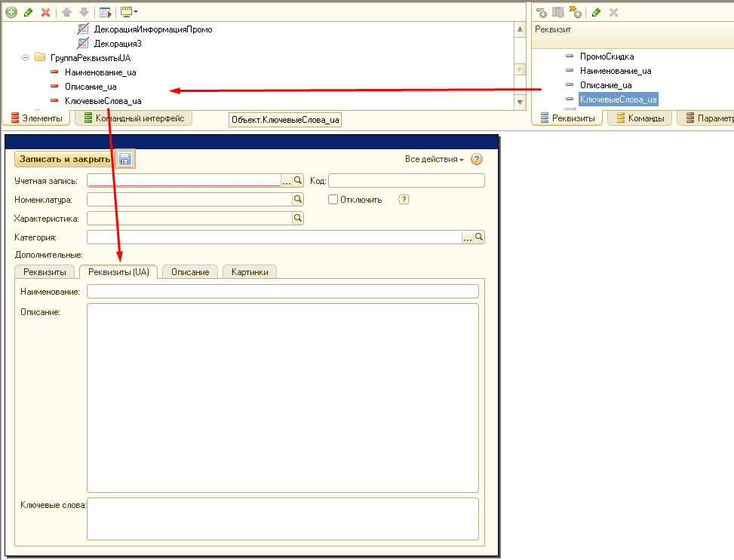Click magnifier icon next to Номенклатура field
Screen dimensions: 734x560
point(298,200)
